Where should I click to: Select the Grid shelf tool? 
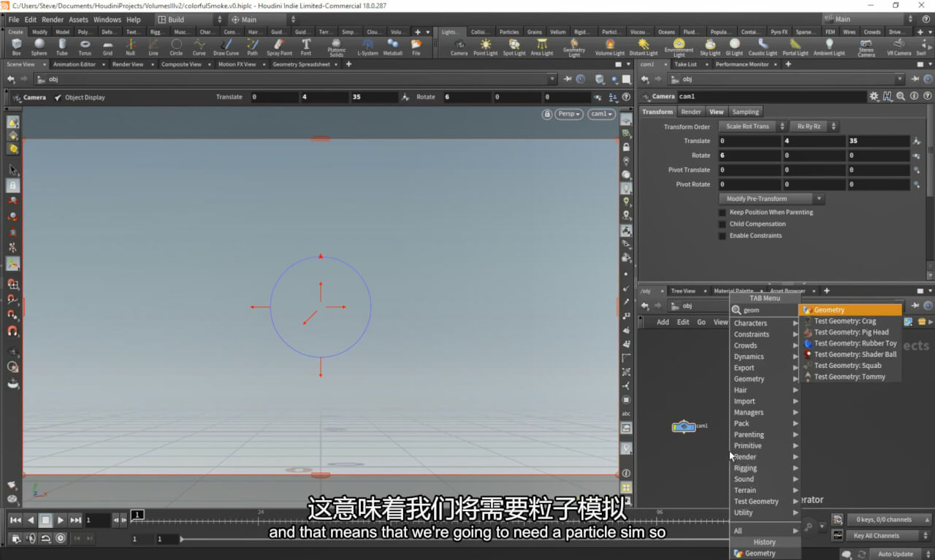(107, 47)
